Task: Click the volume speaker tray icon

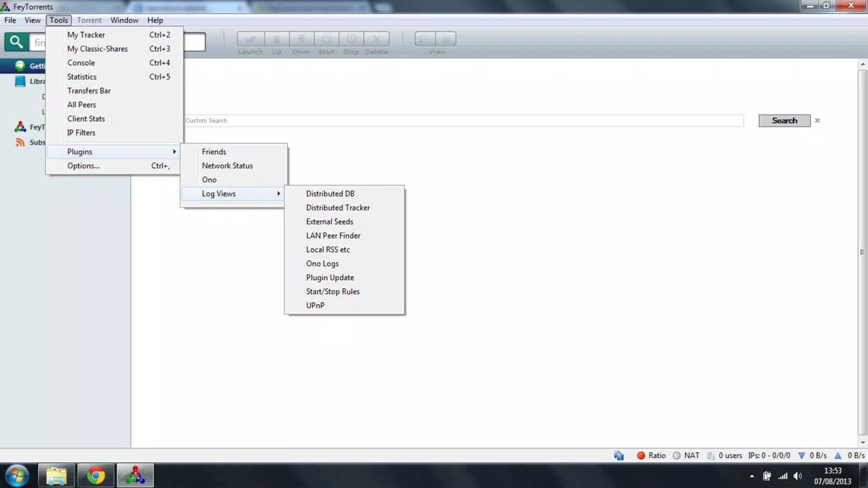Action: tap(798, 476)
